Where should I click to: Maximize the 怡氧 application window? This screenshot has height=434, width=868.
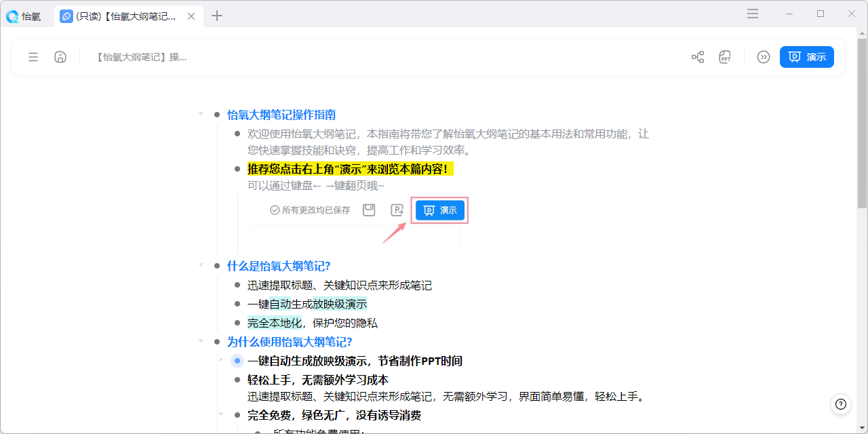pyautogui.click(x=821, y=14)
